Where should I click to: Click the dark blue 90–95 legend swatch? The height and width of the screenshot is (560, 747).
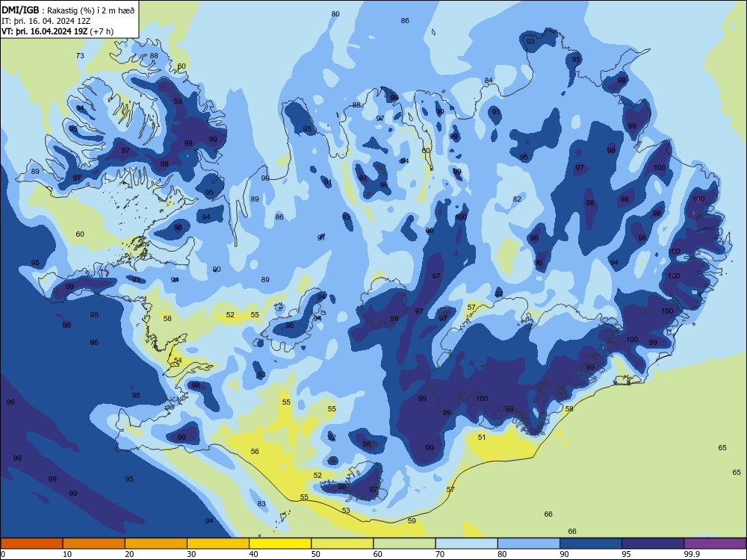click(591, 544)
